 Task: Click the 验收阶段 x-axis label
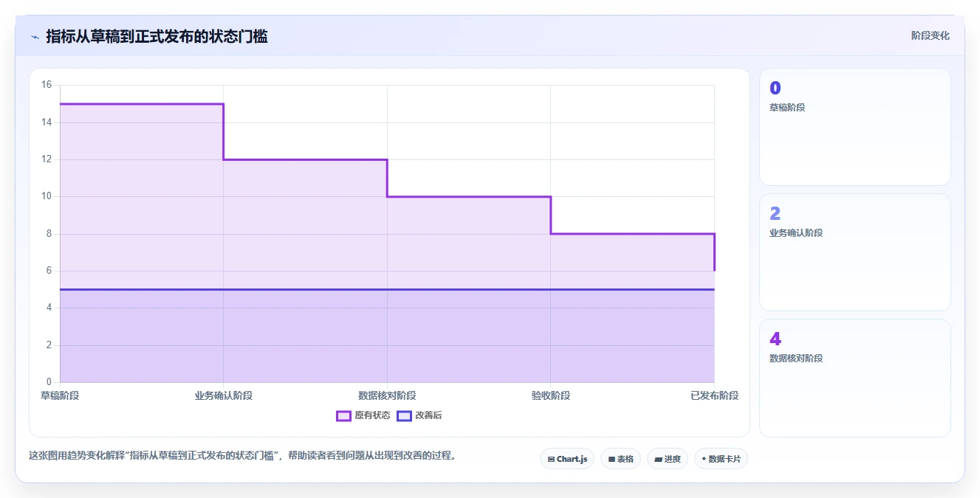551,395
